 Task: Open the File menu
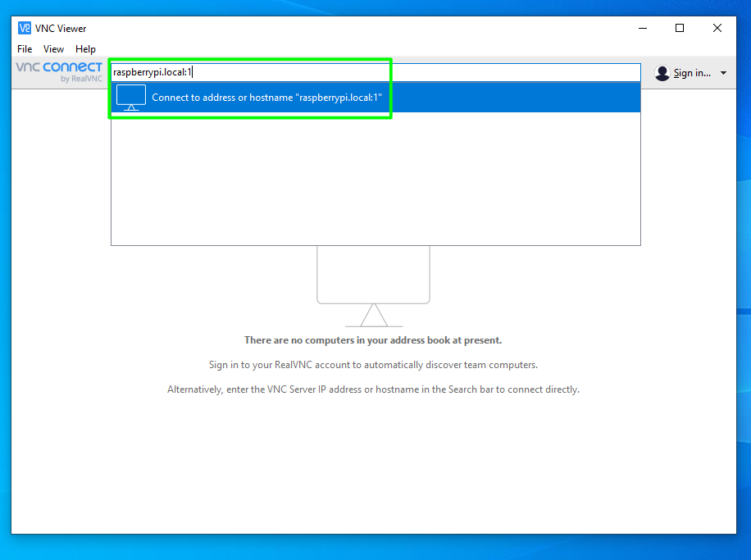[24, 48]
